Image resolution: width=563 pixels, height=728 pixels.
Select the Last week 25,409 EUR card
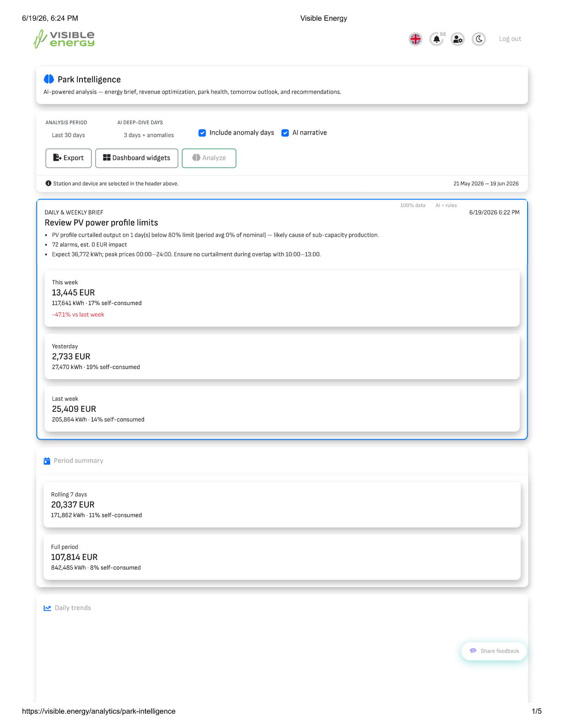282,409
